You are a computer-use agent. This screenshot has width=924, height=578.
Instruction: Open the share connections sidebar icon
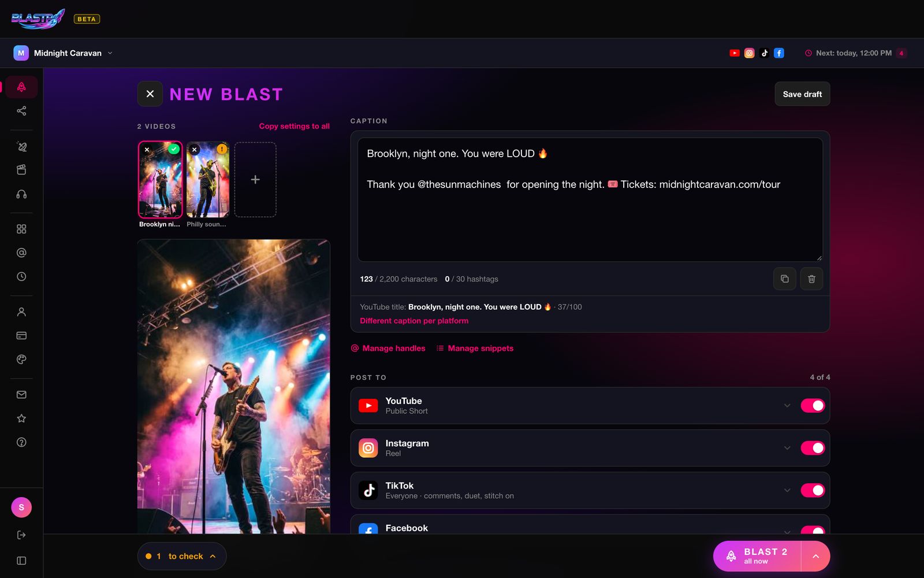(21, 111)
